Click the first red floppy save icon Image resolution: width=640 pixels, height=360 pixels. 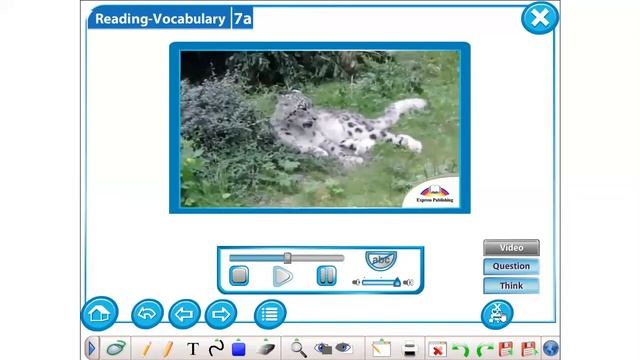point(506,349)
